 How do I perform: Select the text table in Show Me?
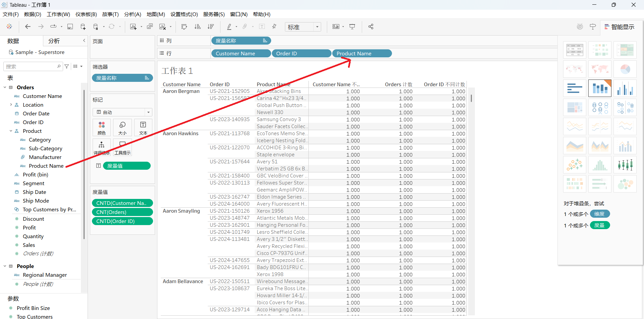click(575, 50)
